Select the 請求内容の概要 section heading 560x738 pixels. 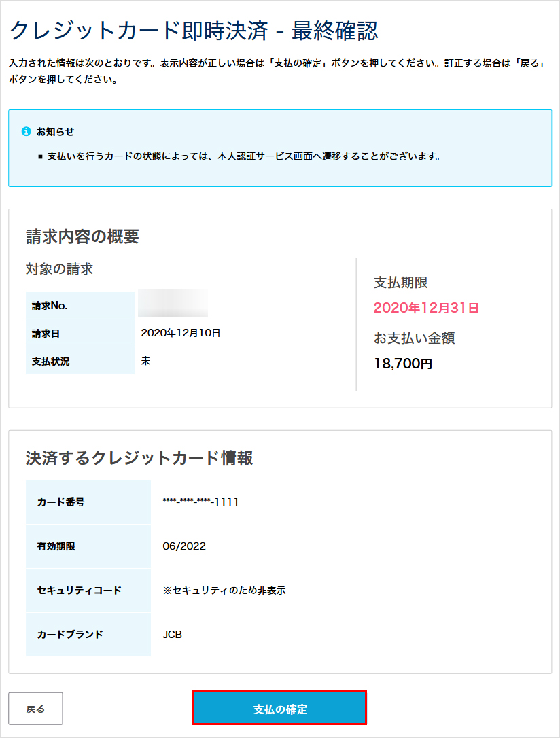click(x=82, y=236)
